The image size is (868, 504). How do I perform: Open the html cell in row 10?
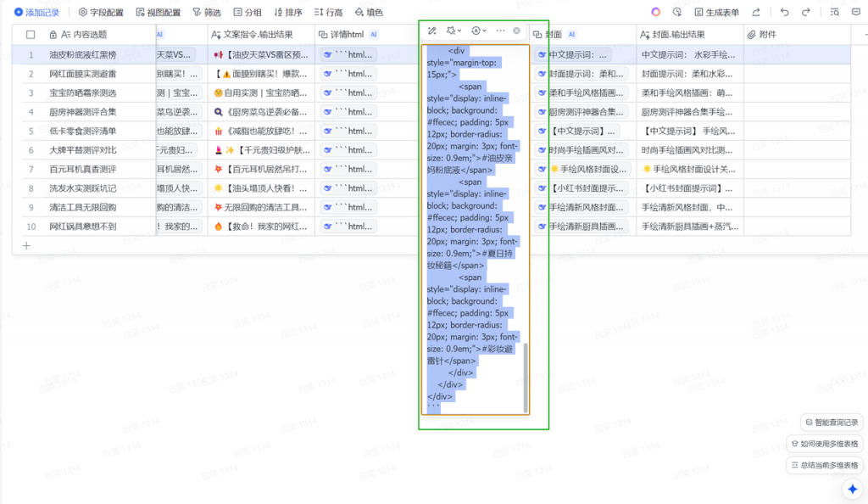348,226
